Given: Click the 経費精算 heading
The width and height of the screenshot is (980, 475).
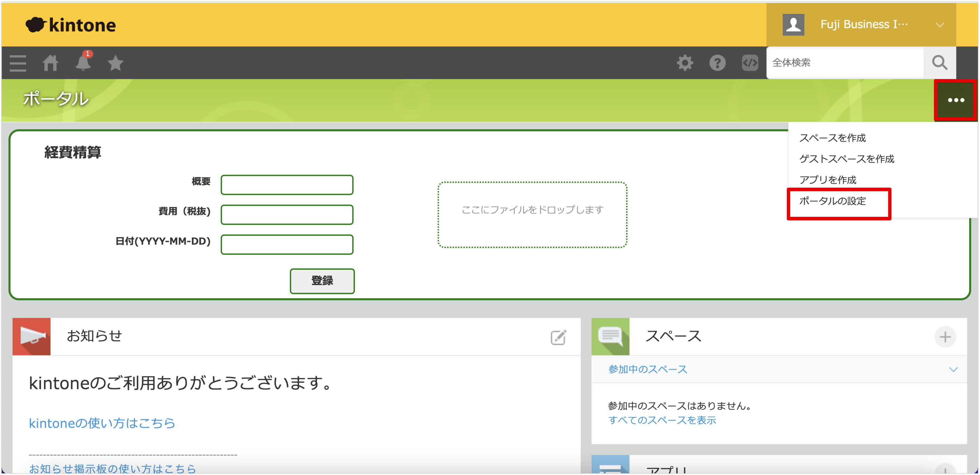Looking at the screenshot, I should (73, 152).
